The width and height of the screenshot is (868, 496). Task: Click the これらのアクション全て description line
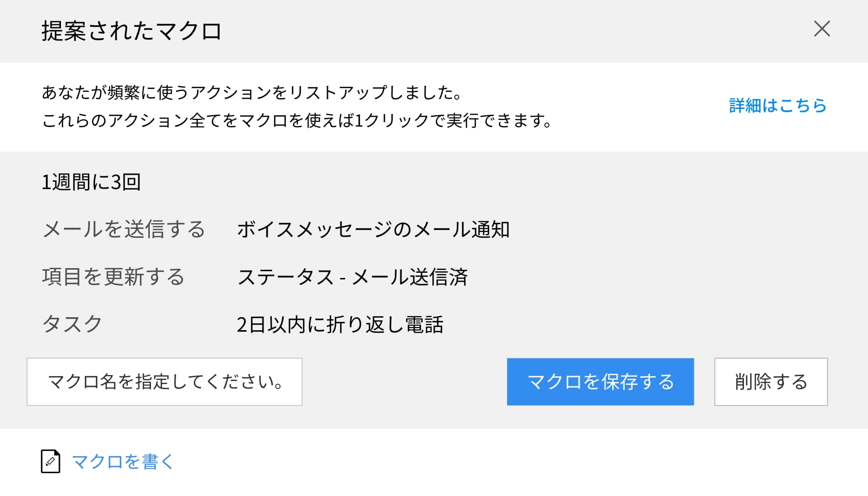[x=297, y=120]
